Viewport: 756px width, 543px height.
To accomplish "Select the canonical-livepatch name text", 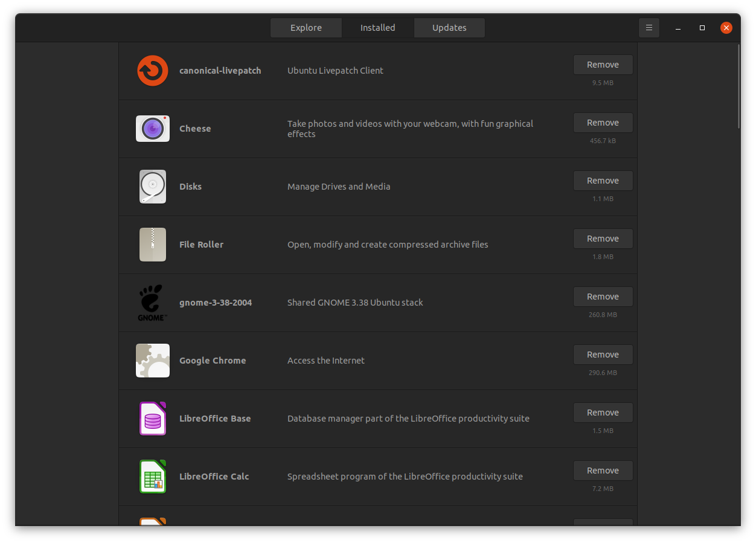I will pyautogui.click(x=220, y=71).
